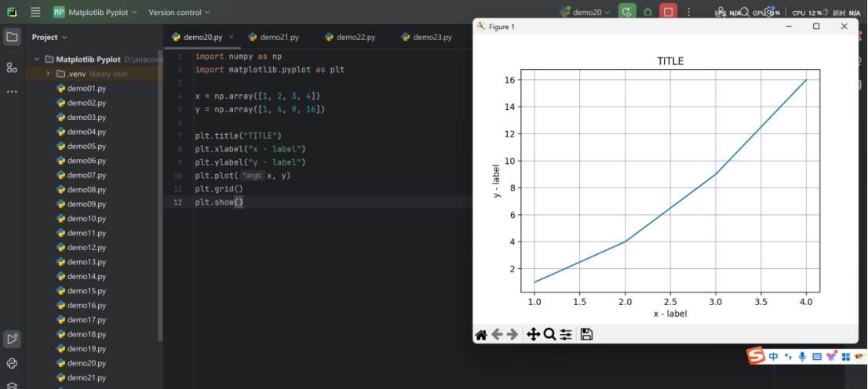The image size is (868, 389).
Task: Collapse the Matplotlib Pyplot root folder chevron
Action: click(x=37, y=59)
